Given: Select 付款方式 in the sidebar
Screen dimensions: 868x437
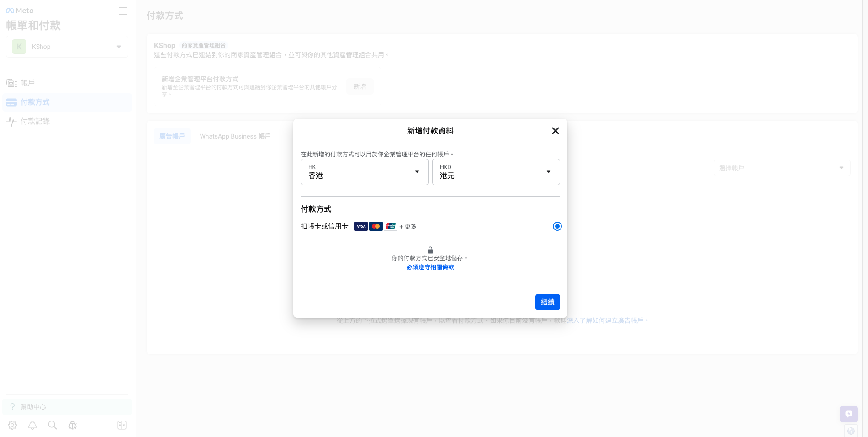Looking at the screenshot, I should click(67, 102).
